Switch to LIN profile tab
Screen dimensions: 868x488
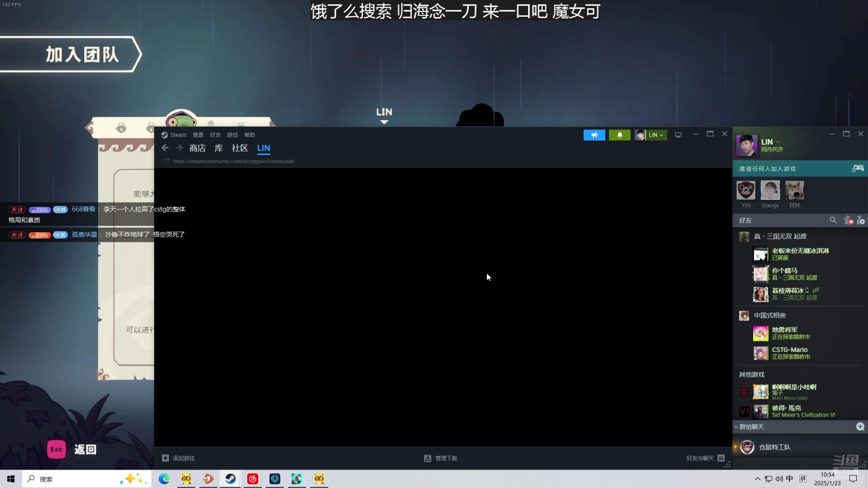tap(264, 148)
